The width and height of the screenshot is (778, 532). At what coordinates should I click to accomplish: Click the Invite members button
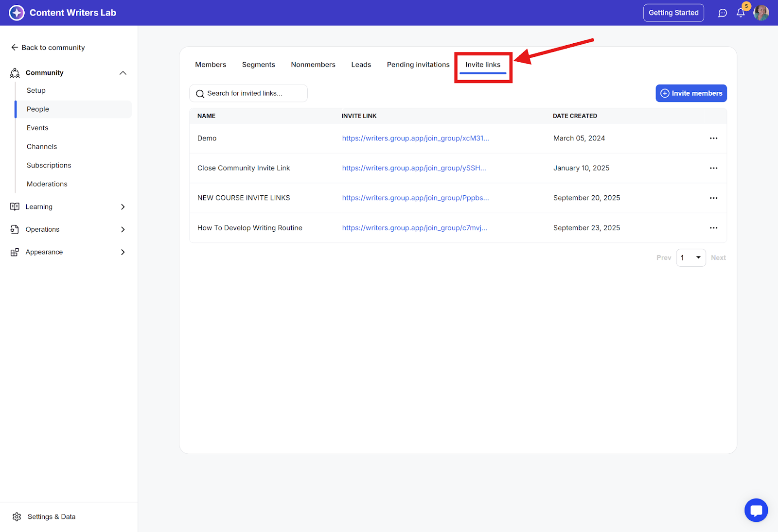(691, 93)
